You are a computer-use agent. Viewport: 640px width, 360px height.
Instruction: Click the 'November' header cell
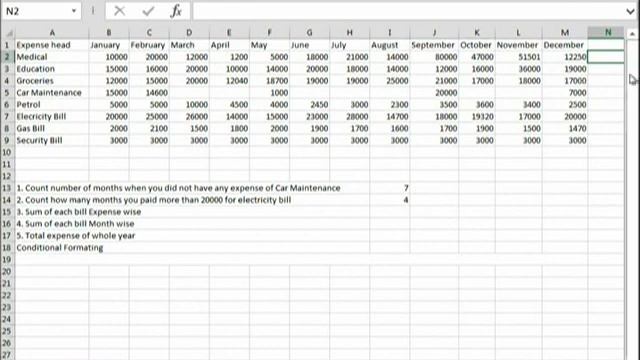(518, 45)
